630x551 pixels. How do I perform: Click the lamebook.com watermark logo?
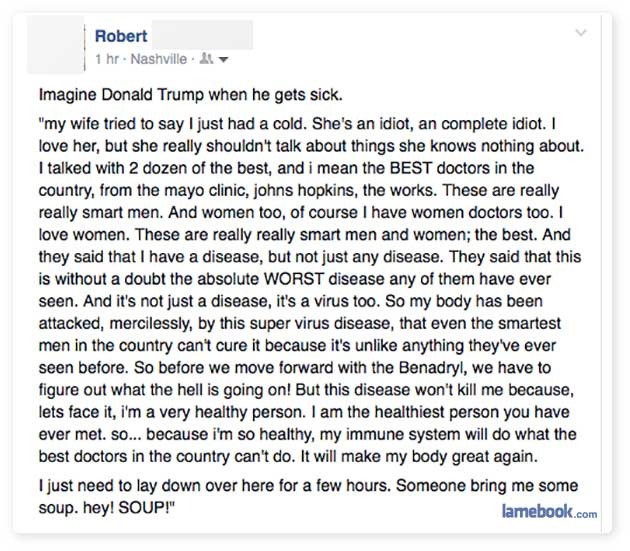549,512
